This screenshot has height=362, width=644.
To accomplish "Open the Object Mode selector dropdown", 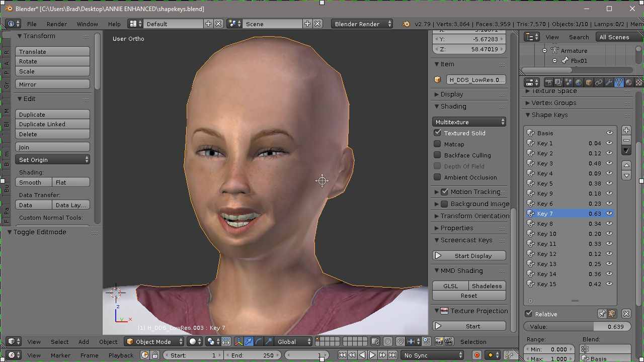I will [154, 342].
